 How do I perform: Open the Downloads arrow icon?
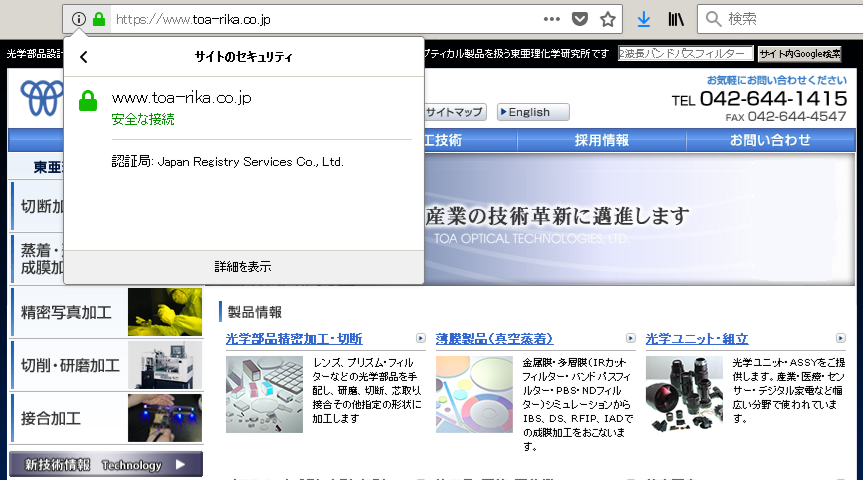(643, 19)
